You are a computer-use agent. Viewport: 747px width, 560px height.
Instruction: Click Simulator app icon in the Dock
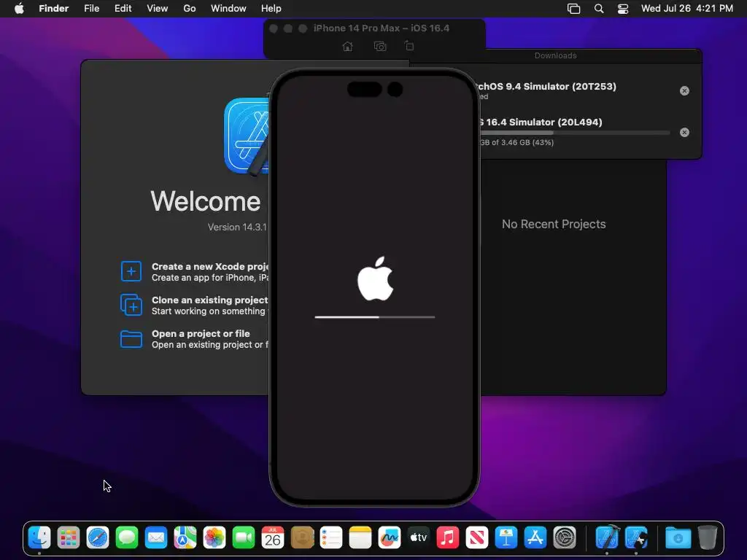coord(636,538)
